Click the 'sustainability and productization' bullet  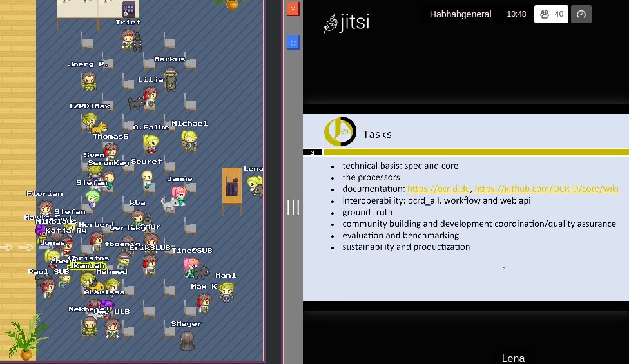point(406,247)
